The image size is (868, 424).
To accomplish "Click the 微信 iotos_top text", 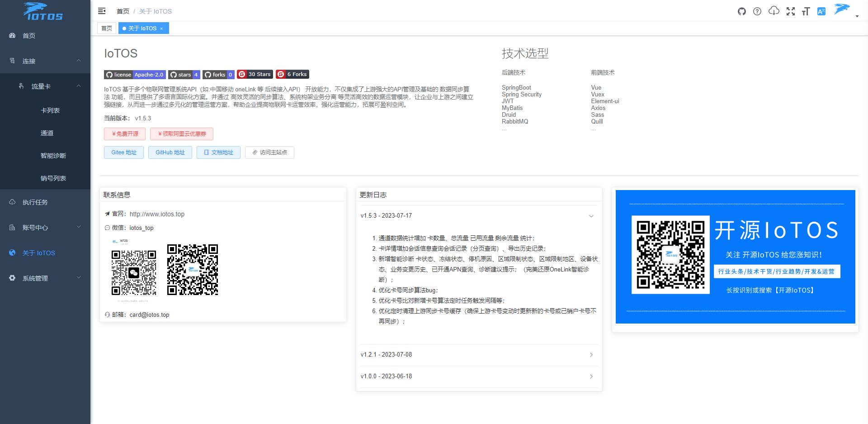I will click(x=142, y=228).
